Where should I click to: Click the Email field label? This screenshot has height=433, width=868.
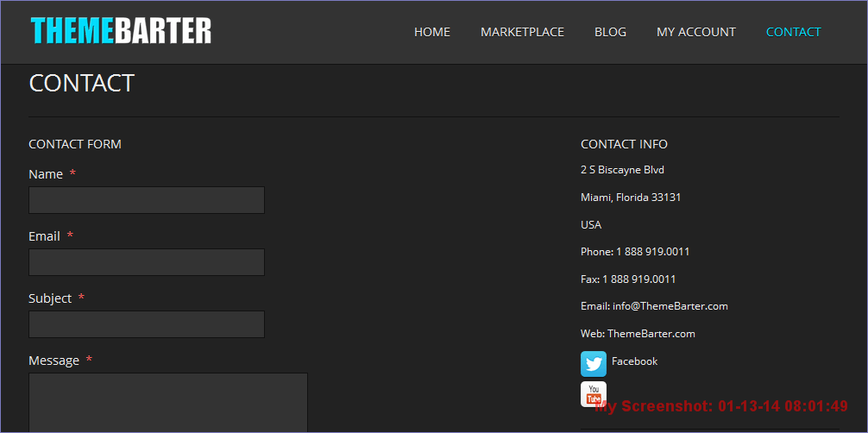[44, 235]
